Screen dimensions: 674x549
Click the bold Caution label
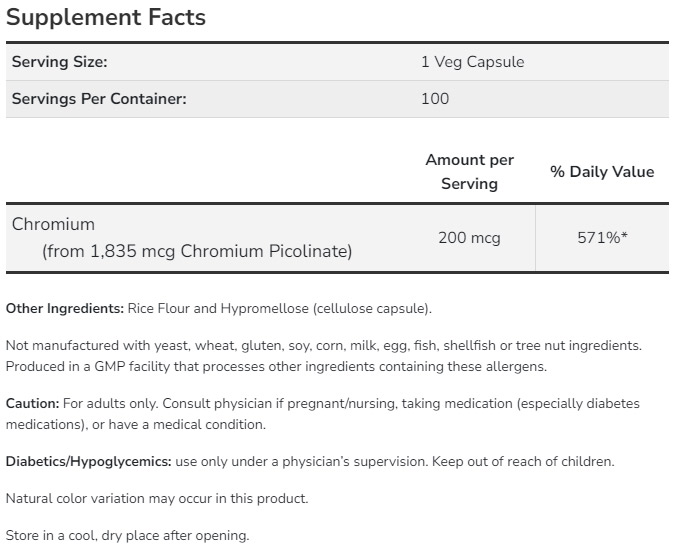pyautogui.click(x=32, y=403)
